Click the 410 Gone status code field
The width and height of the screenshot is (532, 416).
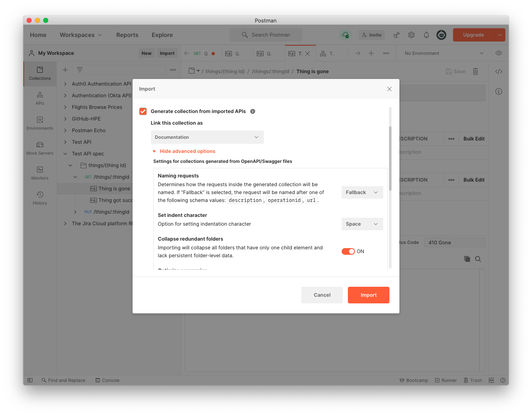[455, 243]
